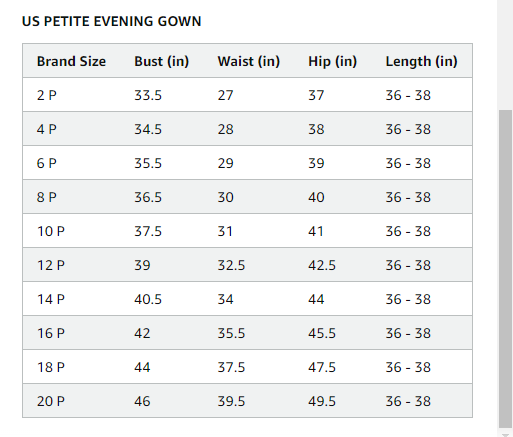Click the 12 P hip value 42.5
Viewport: 513px width, 437px height.
[322, 265]
